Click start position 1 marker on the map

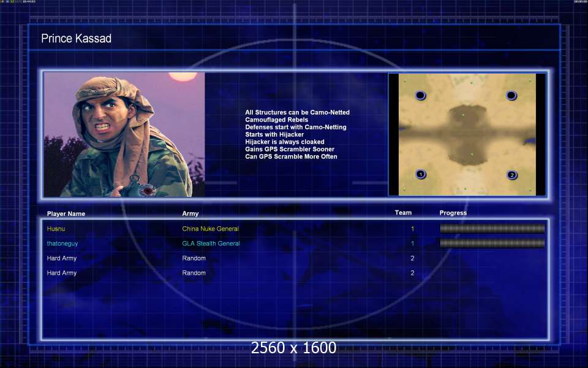[x=420, y=174]
